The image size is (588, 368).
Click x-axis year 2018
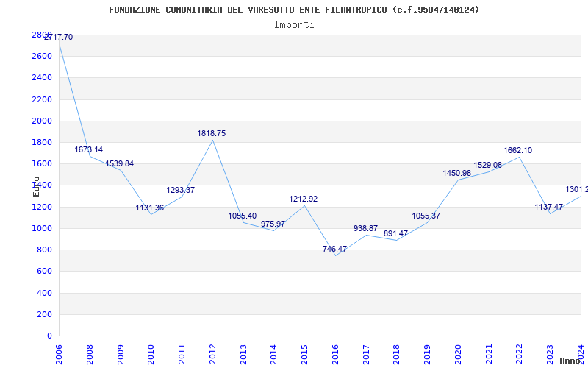(x=397, y=355)
